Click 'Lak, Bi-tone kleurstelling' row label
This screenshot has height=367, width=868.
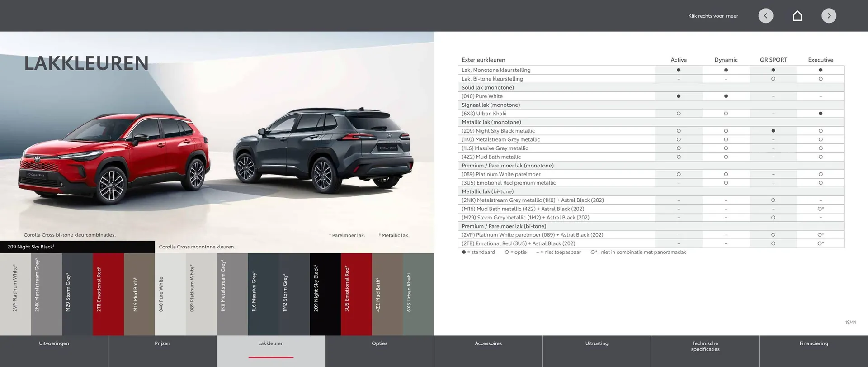pyautogui.click(x=492, y=79)
